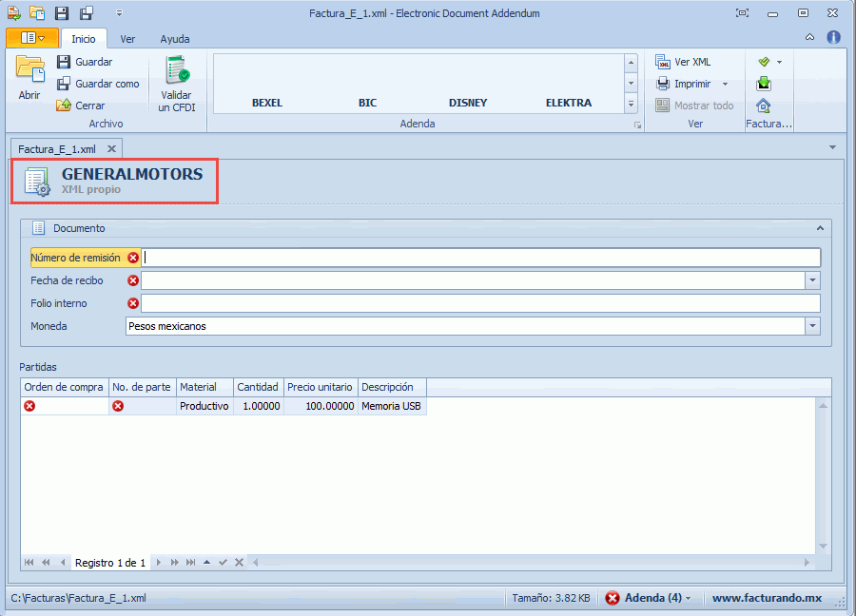Open the orange application menu button
856x616 pixels.
(32, 38)
